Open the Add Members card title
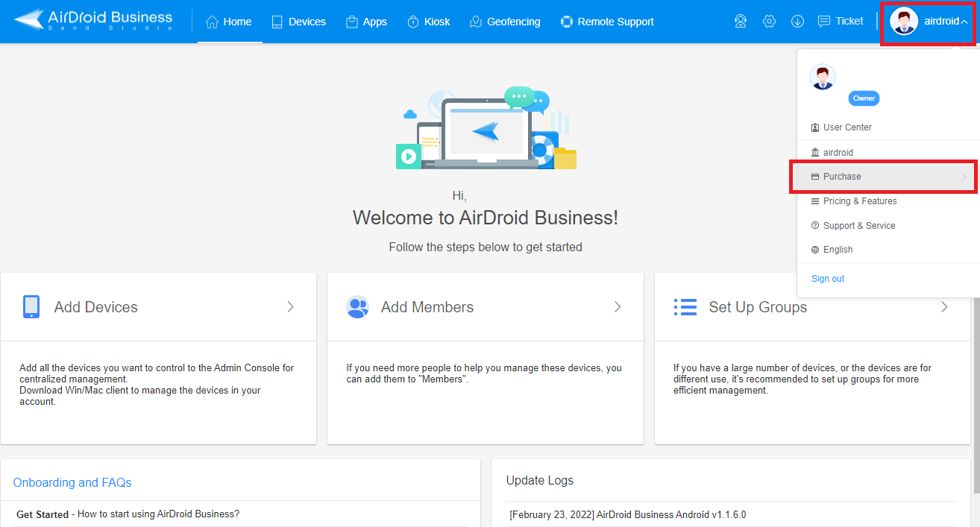 [x=427, y=307]
